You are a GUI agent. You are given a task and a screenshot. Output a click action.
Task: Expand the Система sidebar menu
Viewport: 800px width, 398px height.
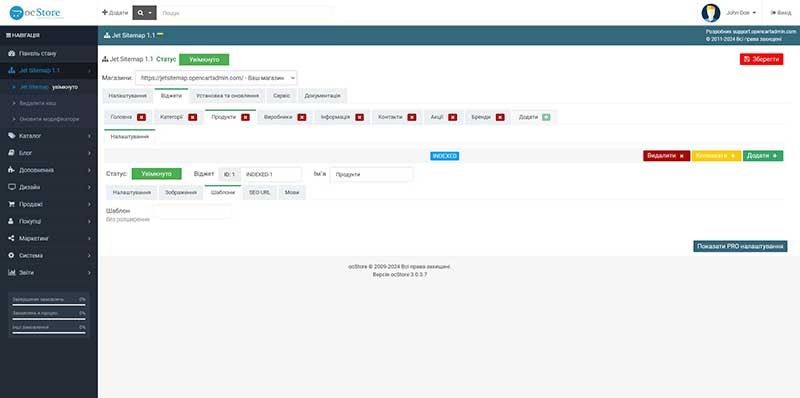[x=48, y=255]
